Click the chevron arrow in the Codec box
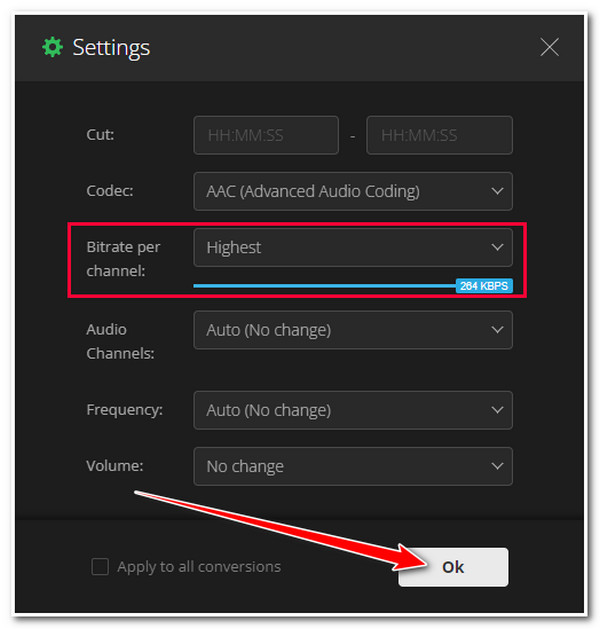Viewport: 600px width, 629px height. tap(497, 191)
